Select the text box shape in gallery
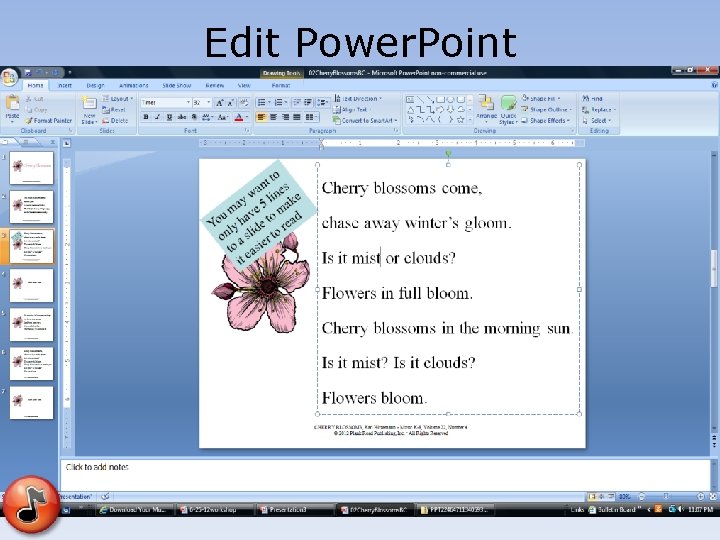This screenshot has width=720, height=540. pos(410,99)
